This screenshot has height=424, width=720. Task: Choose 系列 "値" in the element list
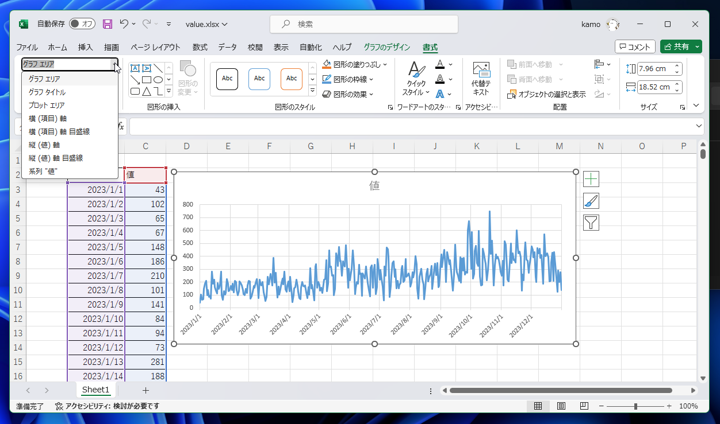tap(43, 171)
